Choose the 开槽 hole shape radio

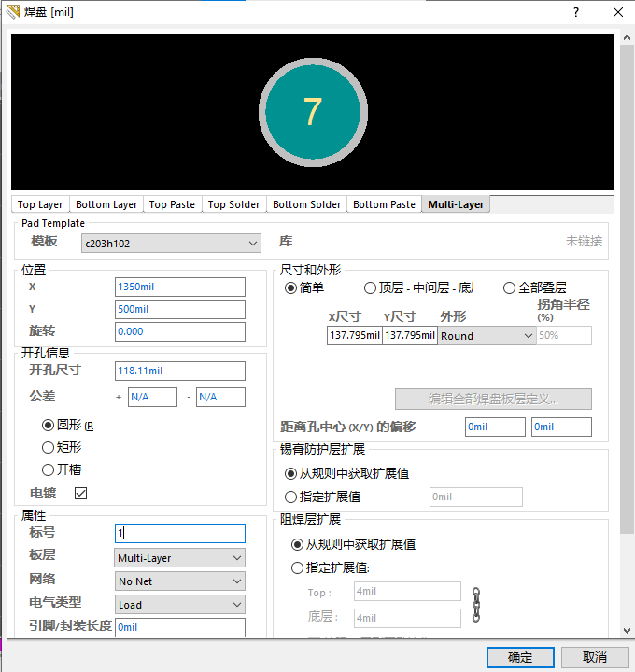(x=48, y=469)
